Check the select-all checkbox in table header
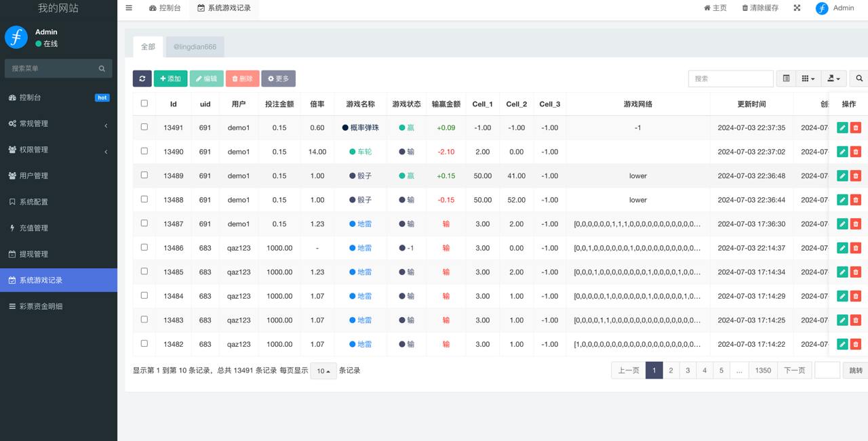Screen dimensions: 868x441 144,104
